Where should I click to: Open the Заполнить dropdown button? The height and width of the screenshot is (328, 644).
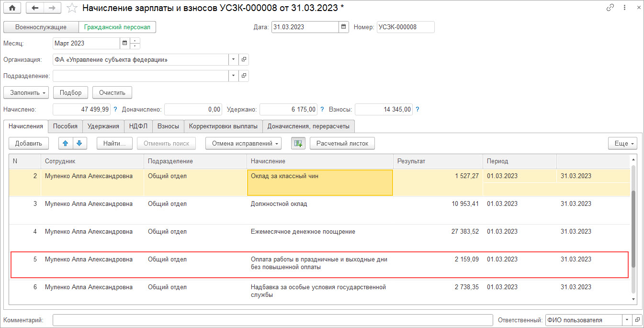pos(26,92)
